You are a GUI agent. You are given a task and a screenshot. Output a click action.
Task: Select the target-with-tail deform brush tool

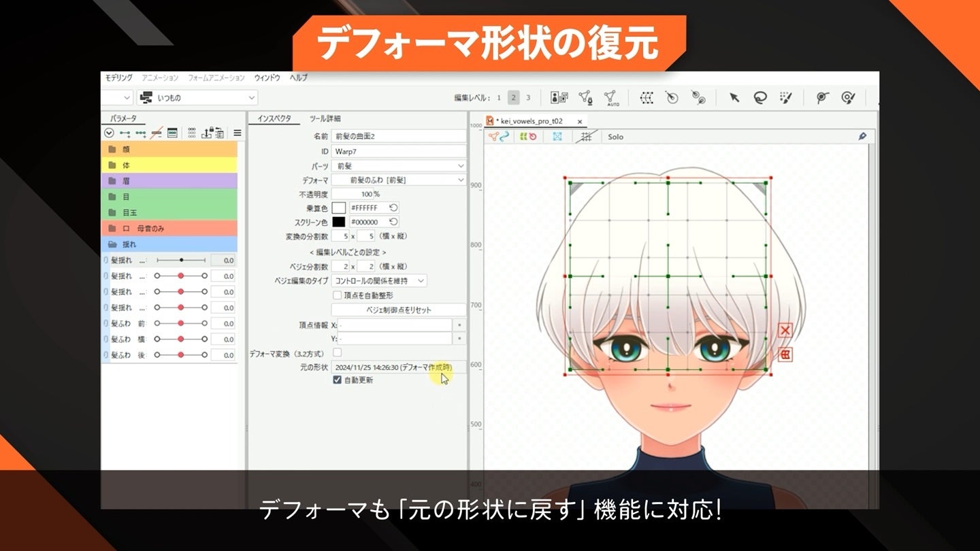(x=822, y=98)
